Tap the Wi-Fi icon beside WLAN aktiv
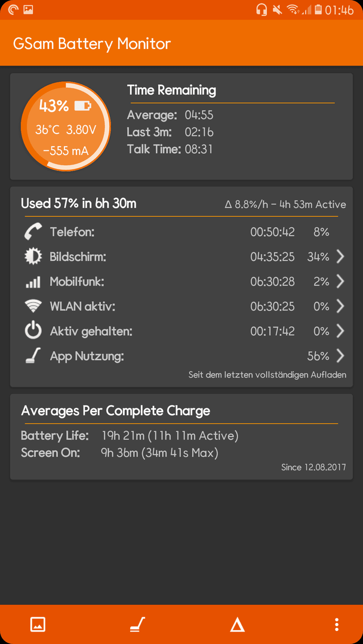Screen dimensions: 363x644 pyautogui.click(x=33, y=306)
